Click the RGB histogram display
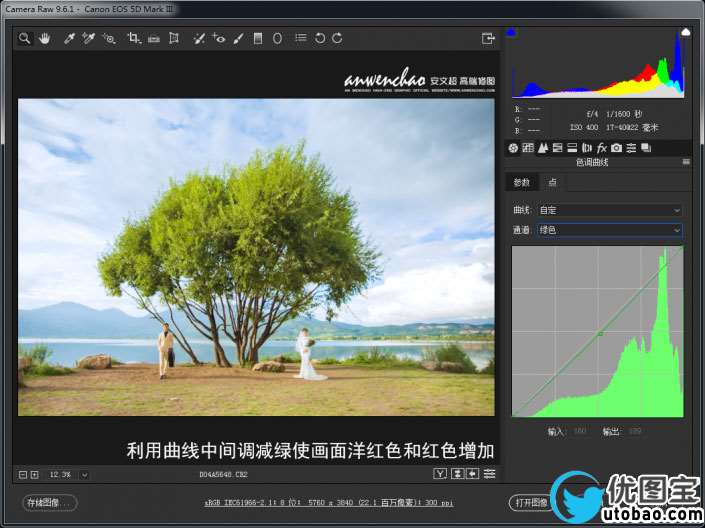Screen dimensions: 705x528 pos(598,63)
